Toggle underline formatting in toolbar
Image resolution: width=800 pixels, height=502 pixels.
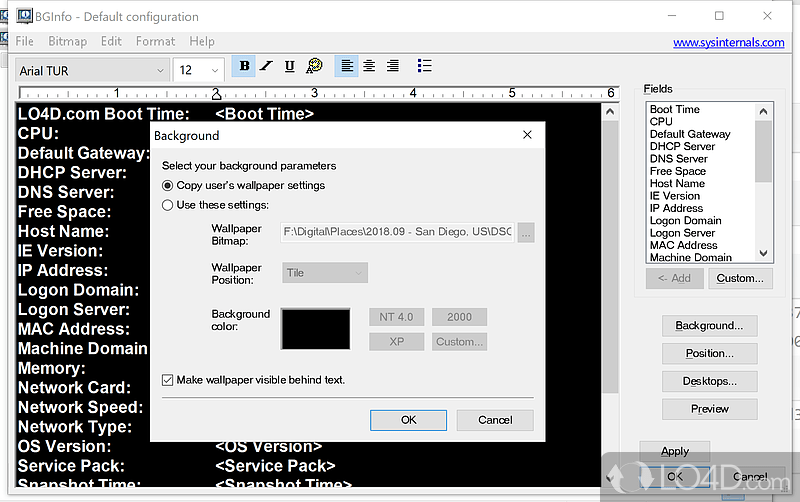pos(289,66)
